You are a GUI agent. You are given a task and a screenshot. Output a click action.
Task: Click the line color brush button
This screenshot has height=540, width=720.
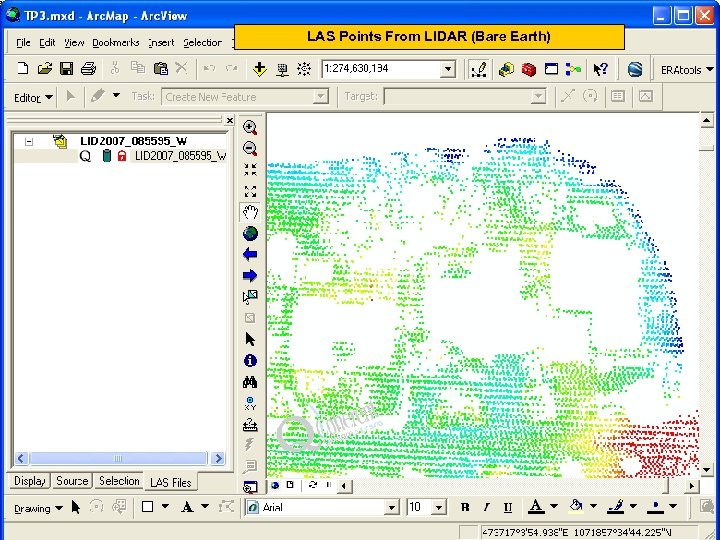pos(615,506)
